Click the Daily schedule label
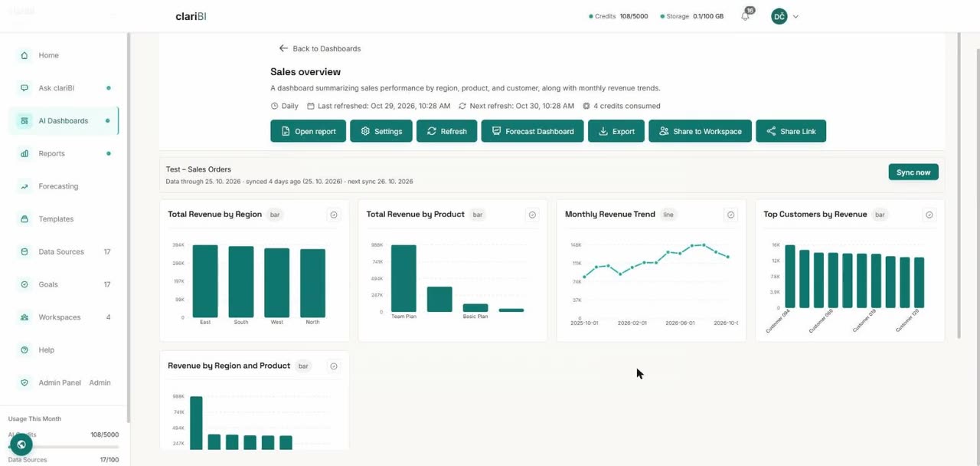The width and height of the screenshot is (980, 466). click(285, 107)
